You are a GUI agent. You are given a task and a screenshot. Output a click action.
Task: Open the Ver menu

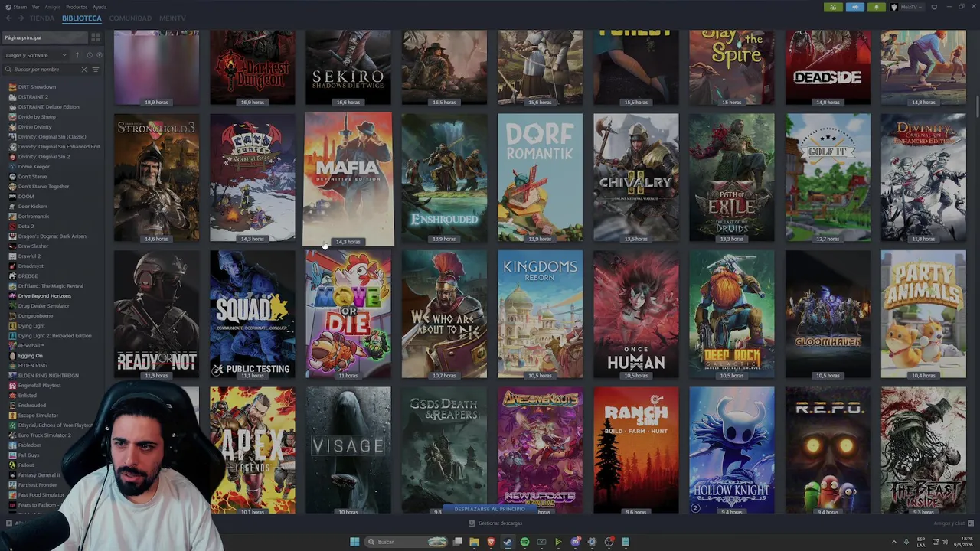[x=35, y=7]
